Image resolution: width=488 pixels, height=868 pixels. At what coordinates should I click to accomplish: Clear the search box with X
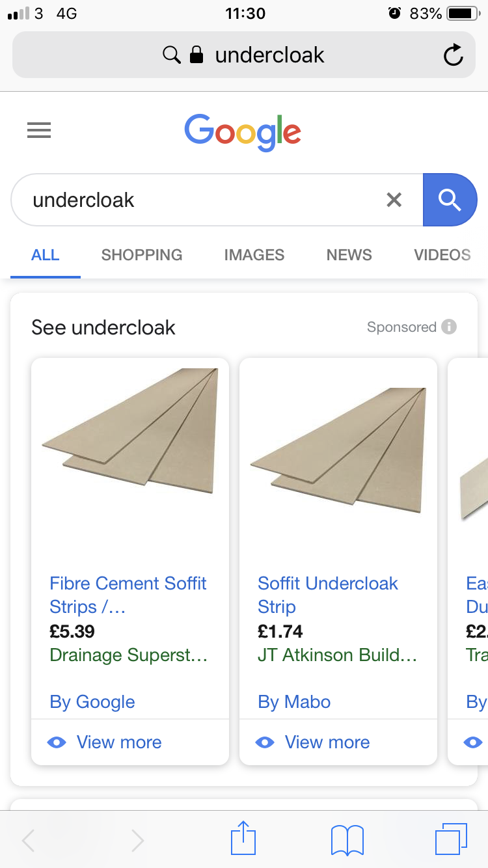[x=394, y=200]
